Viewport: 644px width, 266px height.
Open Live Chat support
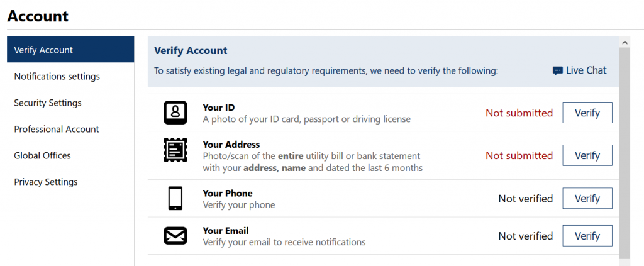pos(579,70)
